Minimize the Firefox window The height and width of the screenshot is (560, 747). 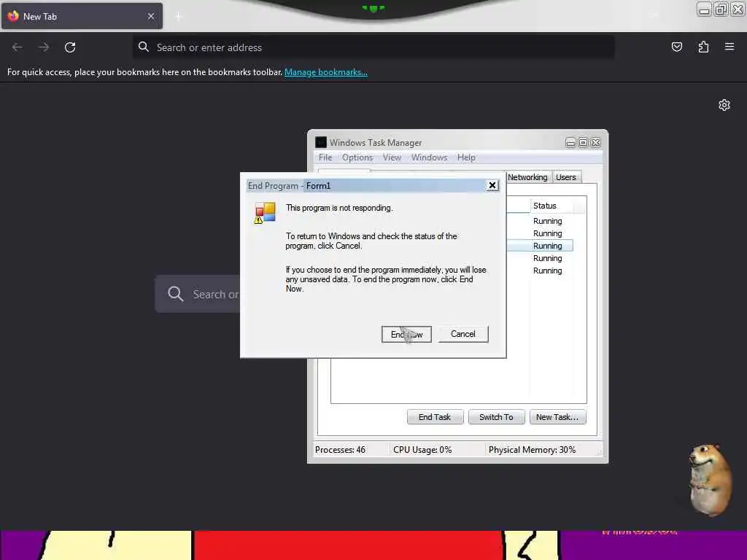[704, 9]
